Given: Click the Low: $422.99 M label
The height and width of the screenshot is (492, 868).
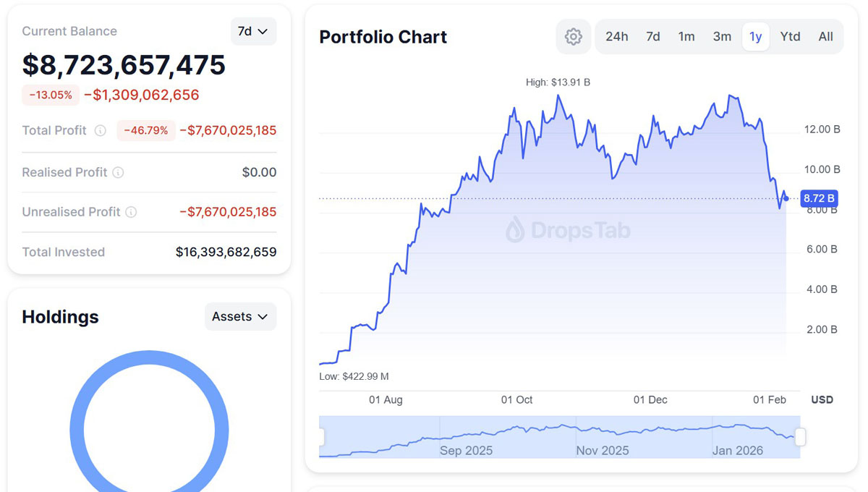Looking at the screenshot, I should (x=354, y=376).
